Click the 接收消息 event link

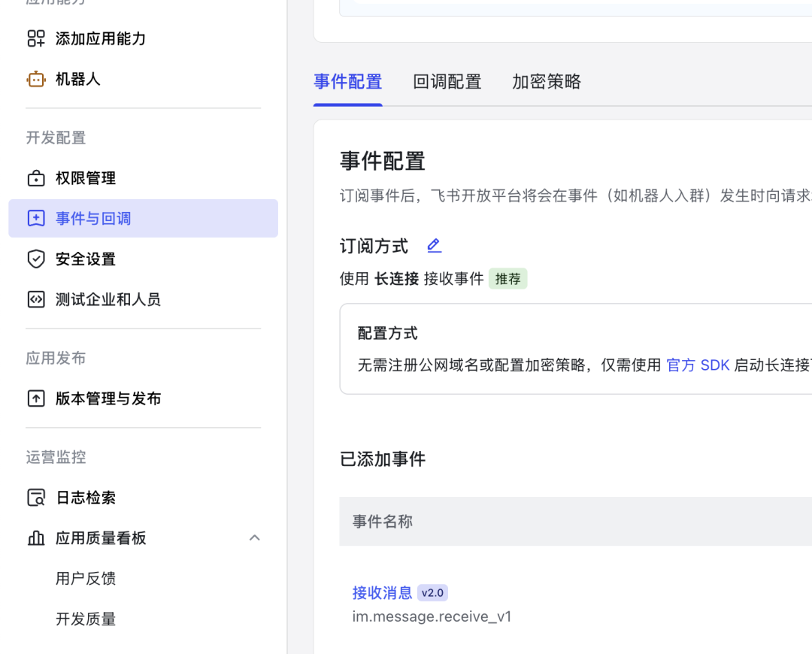pyautogui.click(x=382, y=592)
